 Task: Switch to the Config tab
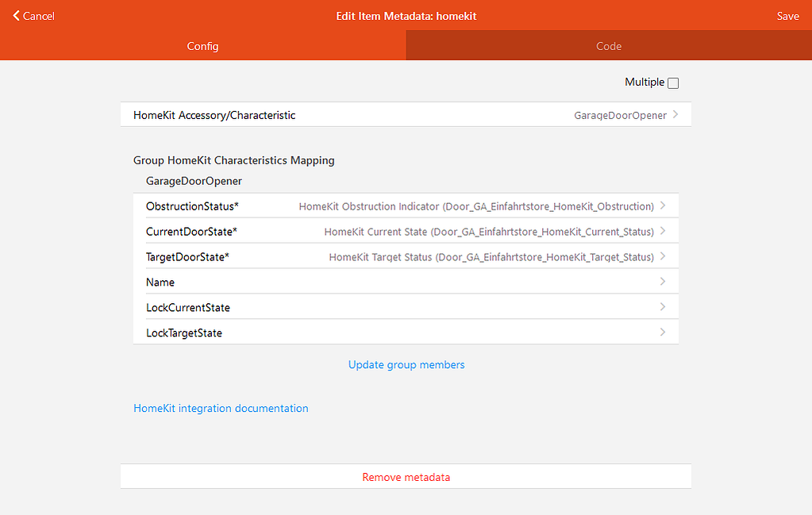203,45
